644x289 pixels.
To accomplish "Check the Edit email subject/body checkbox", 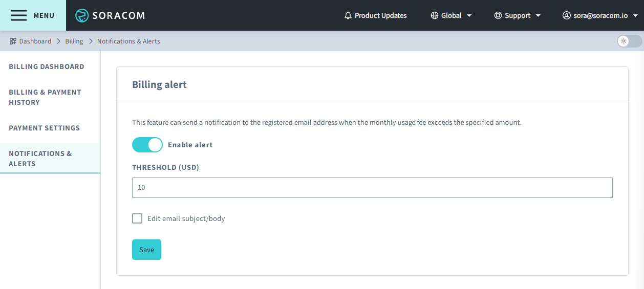I will coord(137,218).
